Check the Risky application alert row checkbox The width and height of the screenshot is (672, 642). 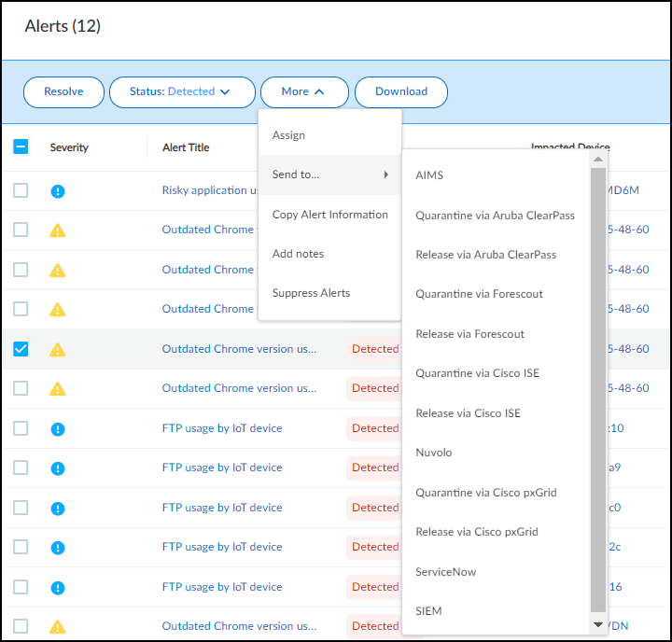[x=21, y=190]
